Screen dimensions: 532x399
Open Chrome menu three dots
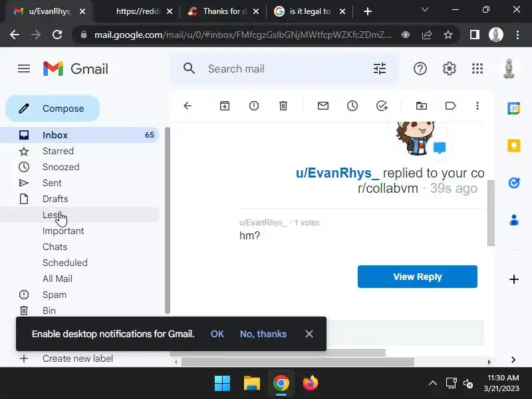pyautogui.click(x=517, y=35)
